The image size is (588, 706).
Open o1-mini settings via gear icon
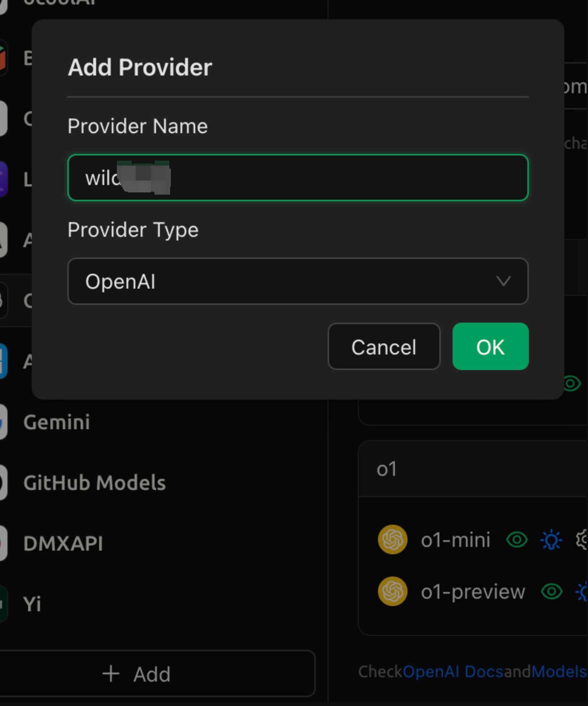coord(582,540)
